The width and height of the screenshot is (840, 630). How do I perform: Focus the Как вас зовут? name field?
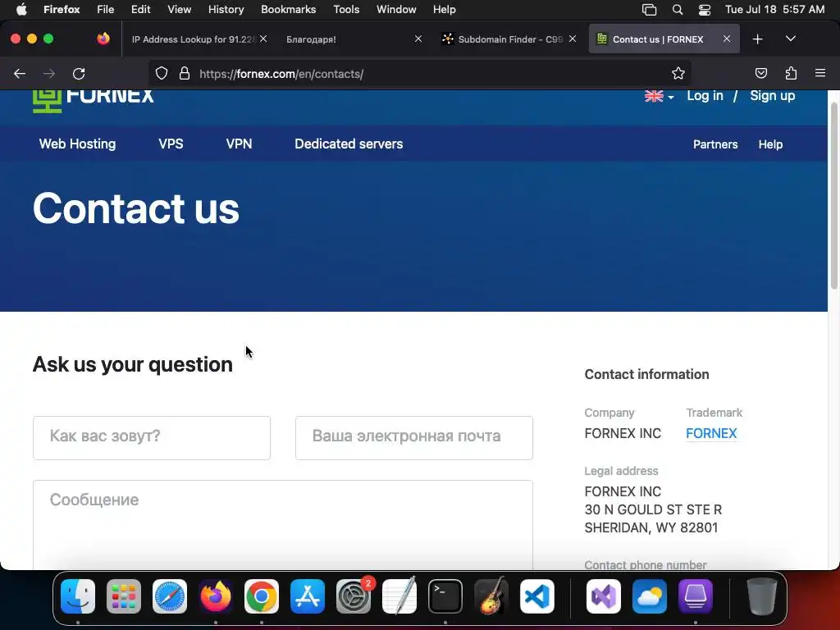152,438
